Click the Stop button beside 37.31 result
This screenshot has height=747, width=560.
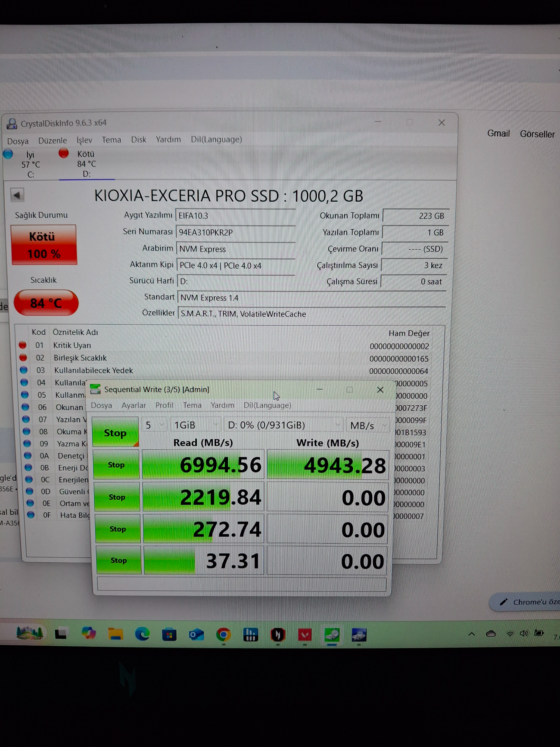tap(119, 560)
